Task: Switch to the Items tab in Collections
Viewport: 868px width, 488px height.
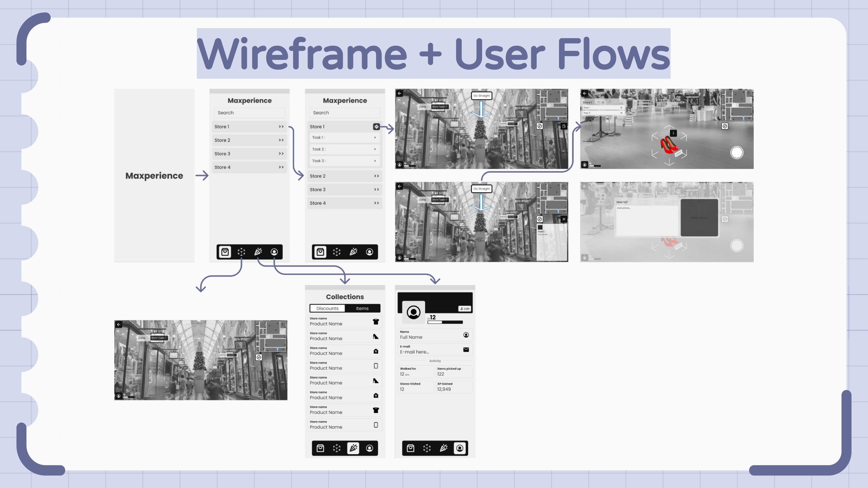Action: click(x=362, y=308)
